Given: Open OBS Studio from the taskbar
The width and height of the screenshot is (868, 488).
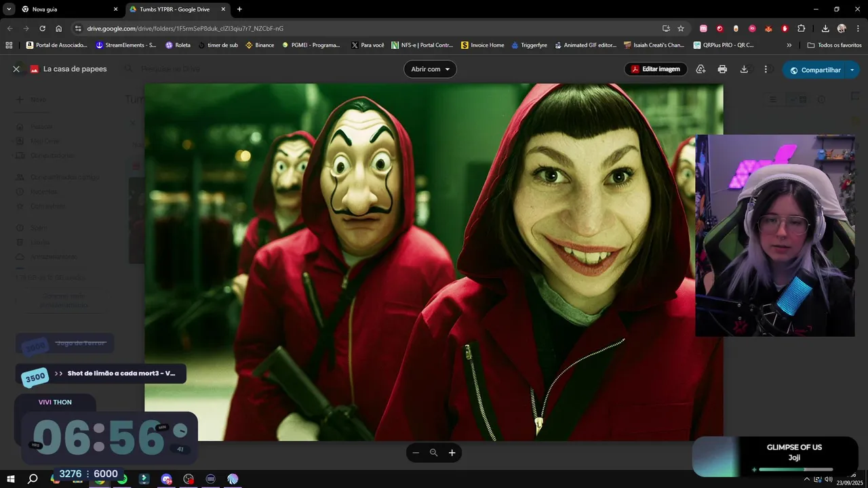Looking at the screenshot, I should point(189,479).
